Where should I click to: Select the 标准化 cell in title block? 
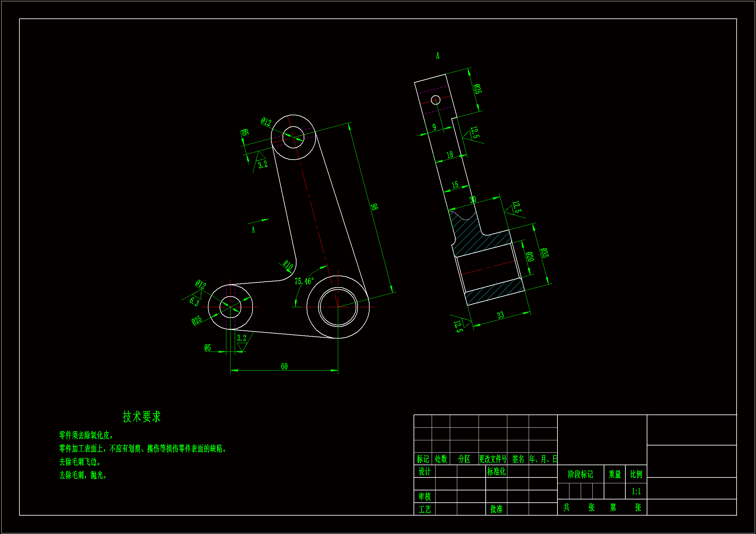(496, 471)
